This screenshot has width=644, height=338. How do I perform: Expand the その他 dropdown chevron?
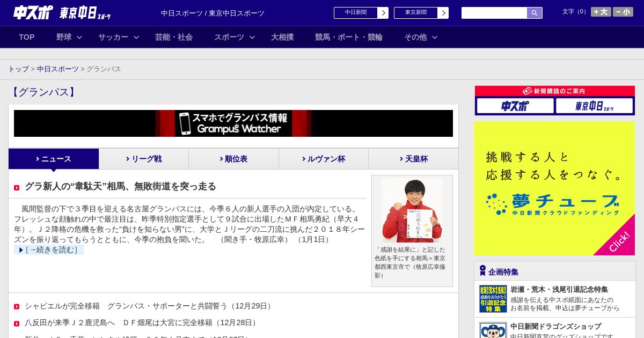click(x=435, y=37)
